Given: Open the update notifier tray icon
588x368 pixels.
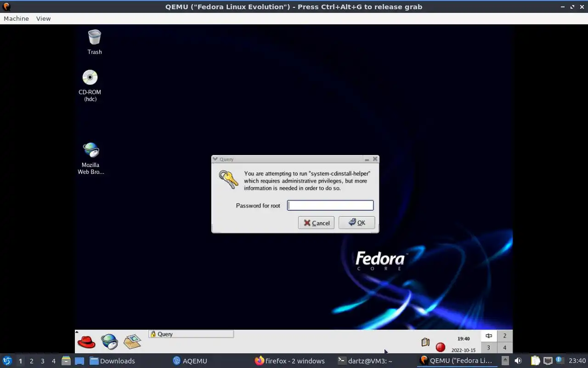Looking at the screenshot, I should (560, 360).
